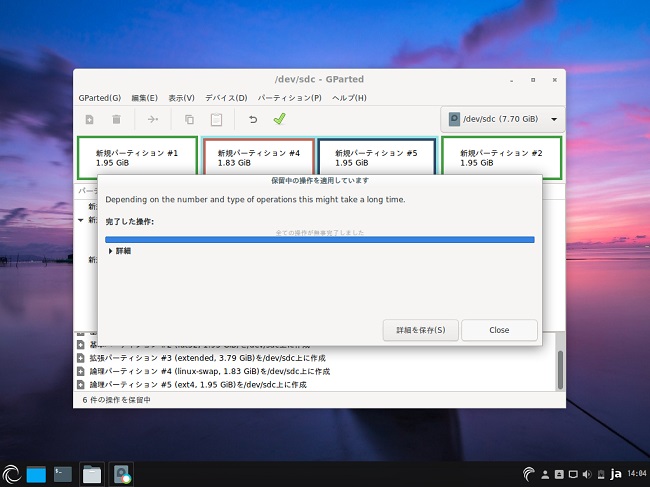
Task: Click the Delete partition trash icon
Action: coord(116,120)
